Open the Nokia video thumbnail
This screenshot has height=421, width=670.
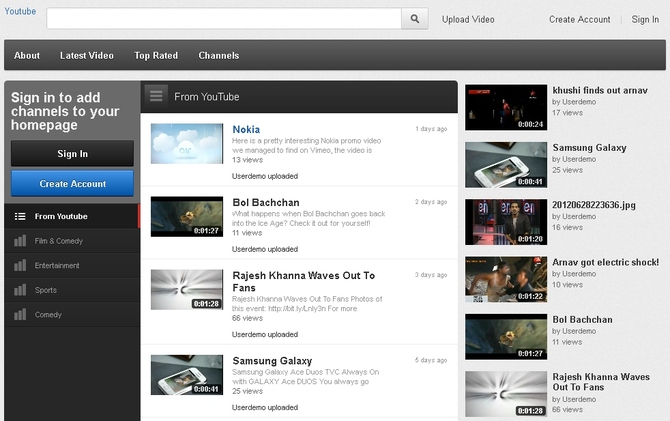click(x=187, y=144)
